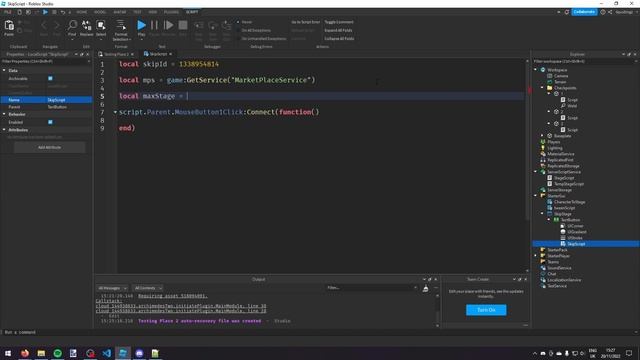
Task: Click Expand All Folds
Action: [338, 30]
